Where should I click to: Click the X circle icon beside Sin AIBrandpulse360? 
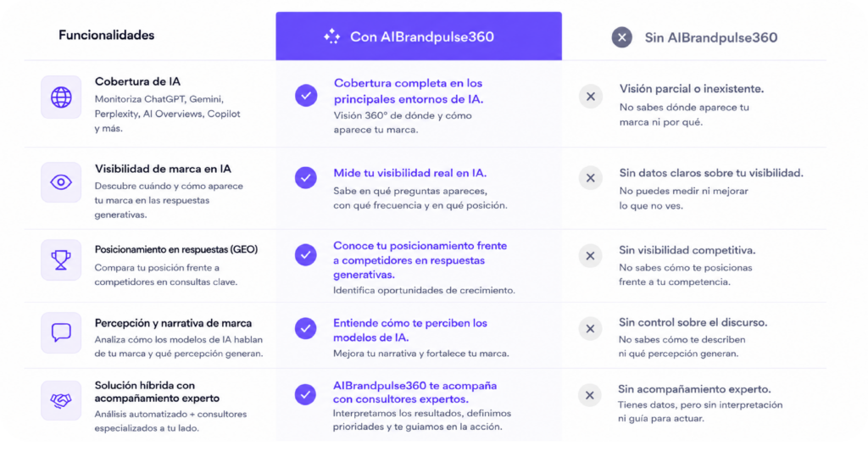click(x=621, y=37)
